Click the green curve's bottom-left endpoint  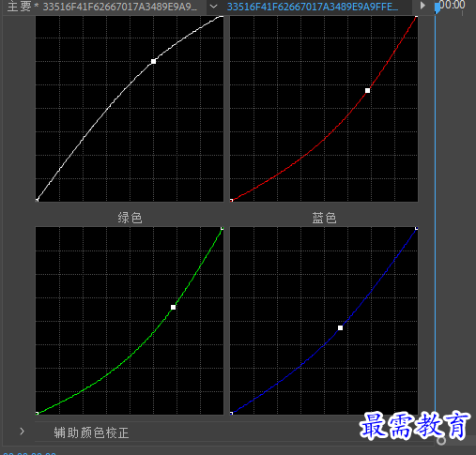(x=37, y=413)
